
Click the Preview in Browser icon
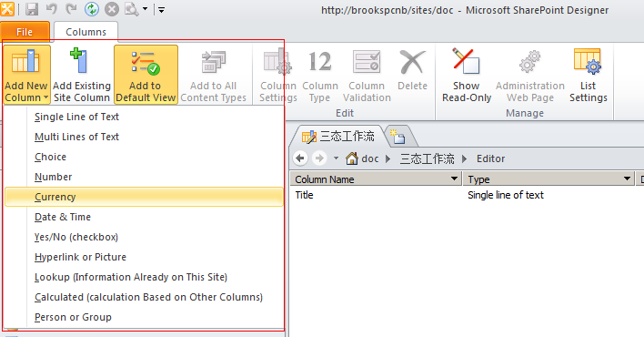tap(131, 9)
